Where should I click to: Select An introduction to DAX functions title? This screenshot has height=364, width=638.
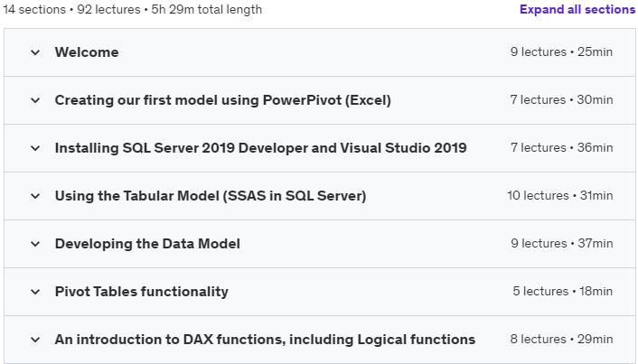click(265, 340)
